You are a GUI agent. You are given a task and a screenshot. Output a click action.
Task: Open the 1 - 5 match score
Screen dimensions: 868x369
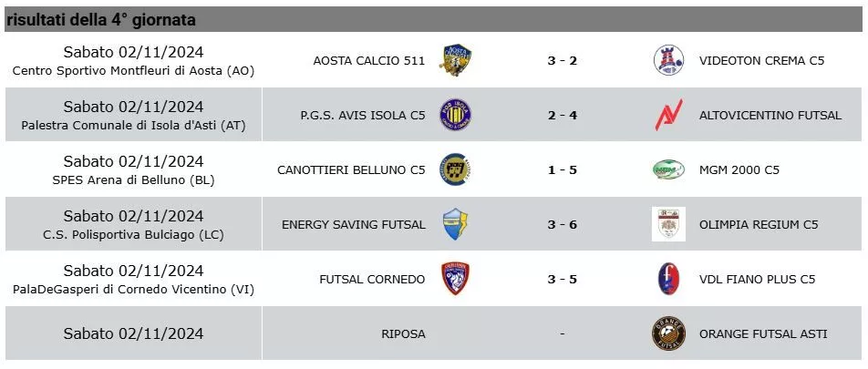pyautogui.click(x=563, y=169)
